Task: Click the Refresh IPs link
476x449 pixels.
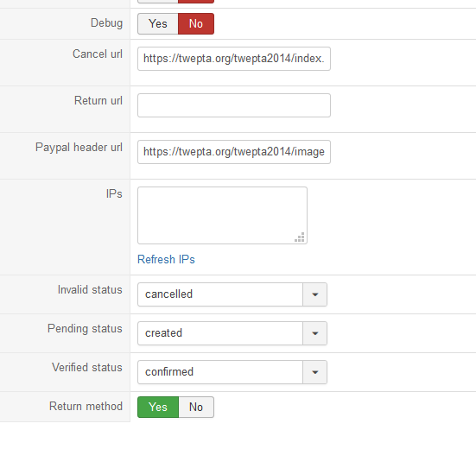Action: point(166,259)
